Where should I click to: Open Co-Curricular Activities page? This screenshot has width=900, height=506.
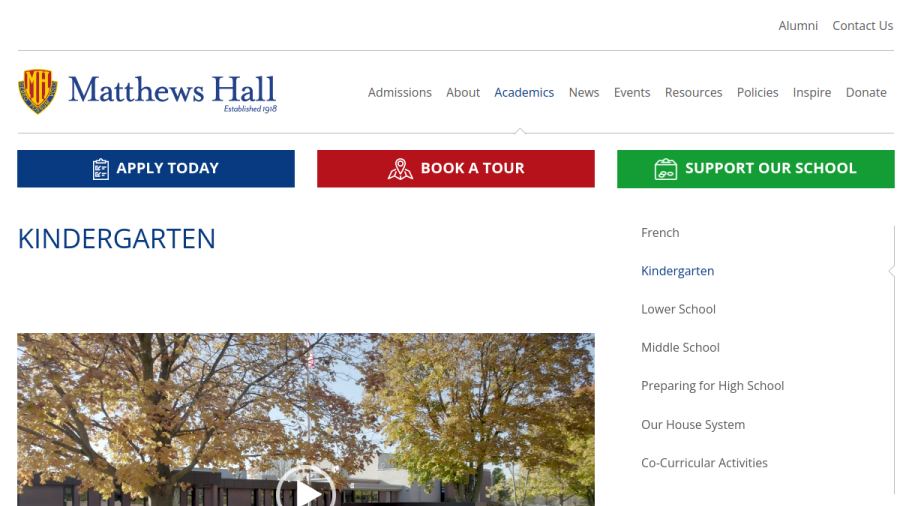point(704,462)
